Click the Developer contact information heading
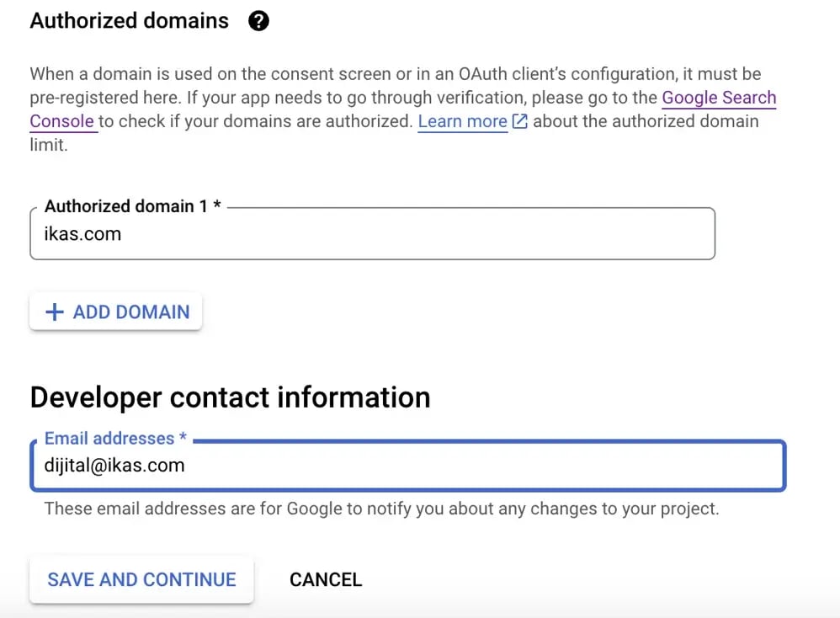 click(231, 397)
